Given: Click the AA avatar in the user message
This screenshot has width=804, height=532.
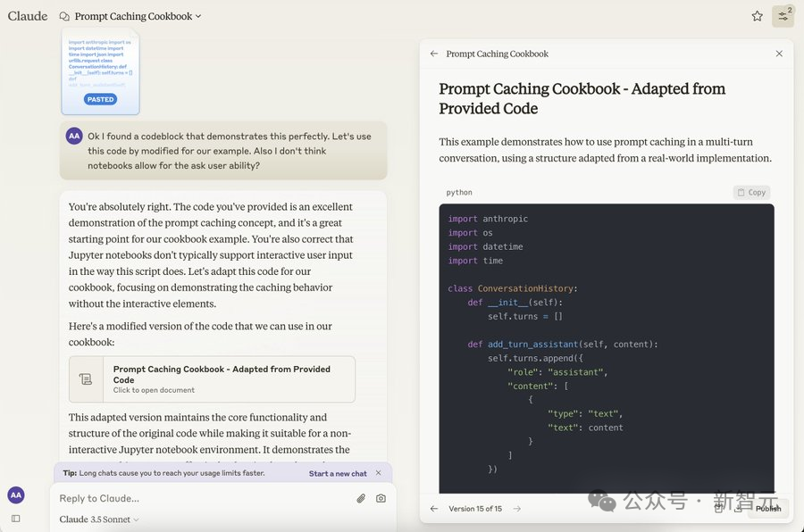Looking at the screenshot, I should coord(74,136).
